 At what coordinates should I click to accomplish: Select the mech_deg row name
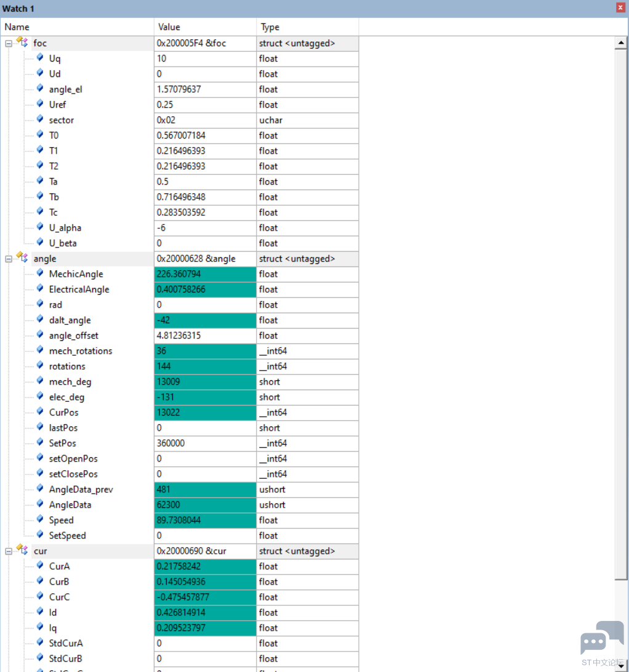tap(70, 382)
